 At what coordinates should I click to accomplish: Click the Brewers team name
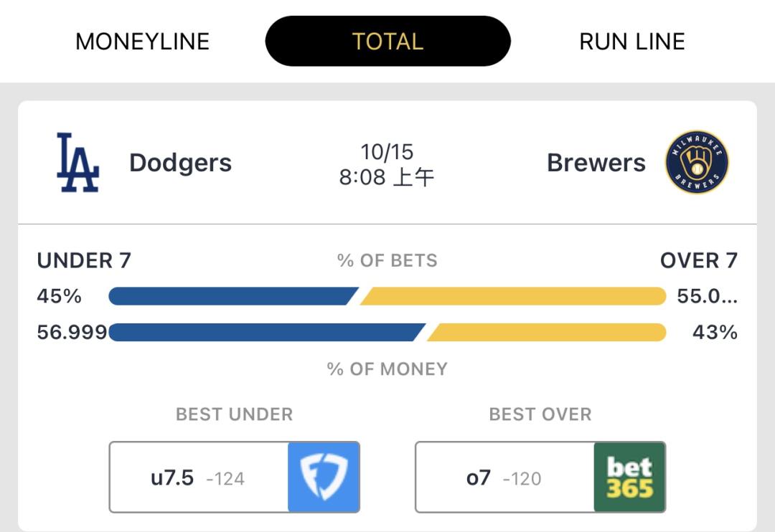pyautogui.click(x=596, y=163)
